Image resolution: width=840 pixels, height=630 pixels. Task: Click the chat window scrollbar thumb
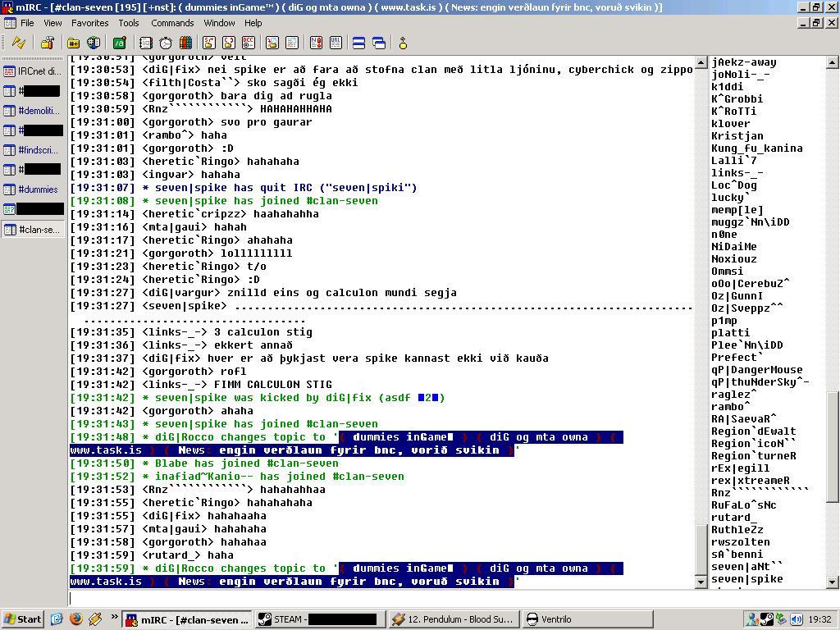[701, 549]
